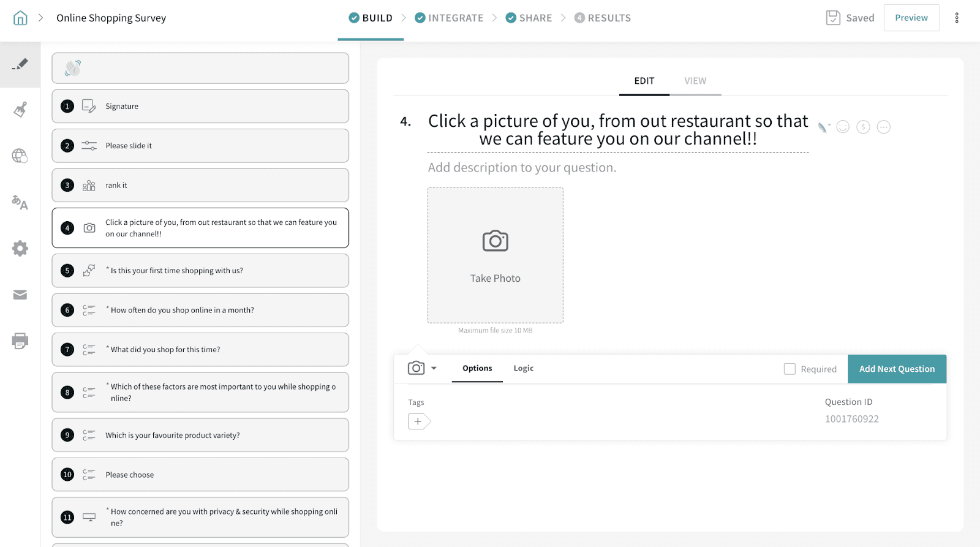Click the add tag plus icon
This screenshot has height=547, width=980.
point(419,421)
